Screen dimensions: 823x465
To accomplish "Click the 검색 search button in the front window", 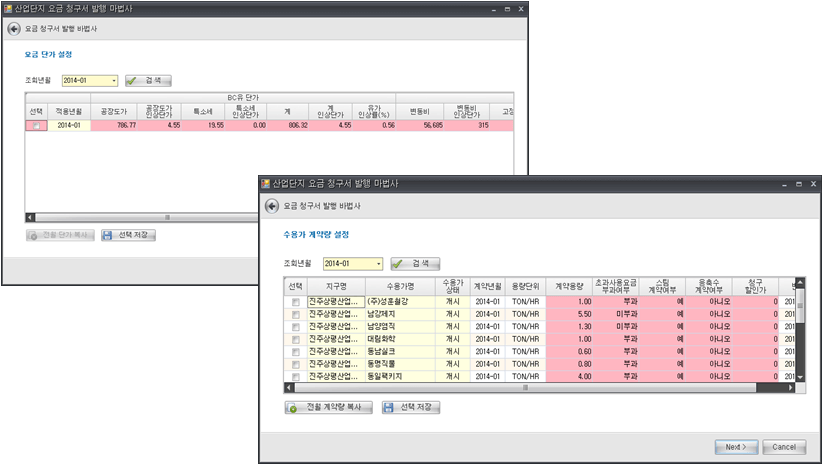I will pos(415,263).
